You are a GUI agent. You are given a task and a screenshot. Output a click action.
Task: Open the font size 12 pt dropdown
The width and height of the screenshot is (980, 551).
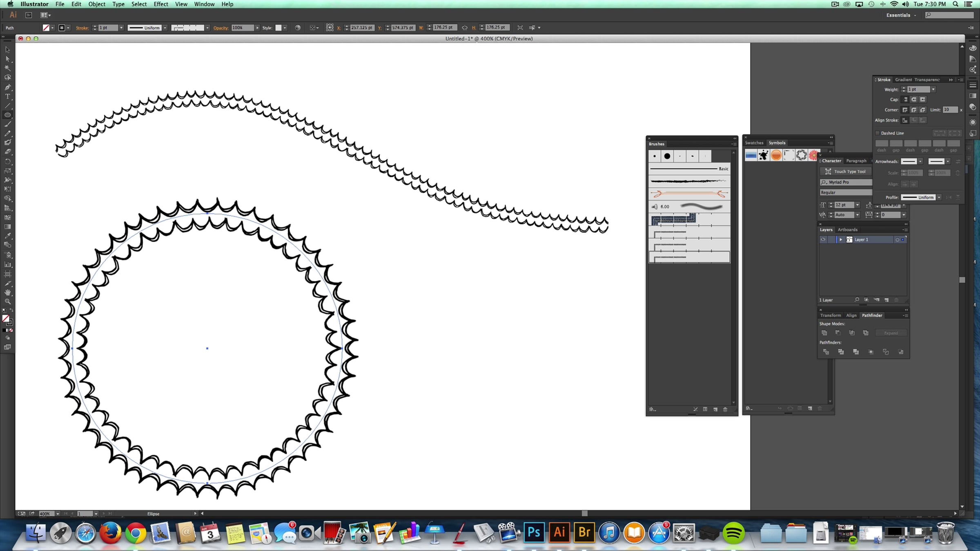(857, 205)
